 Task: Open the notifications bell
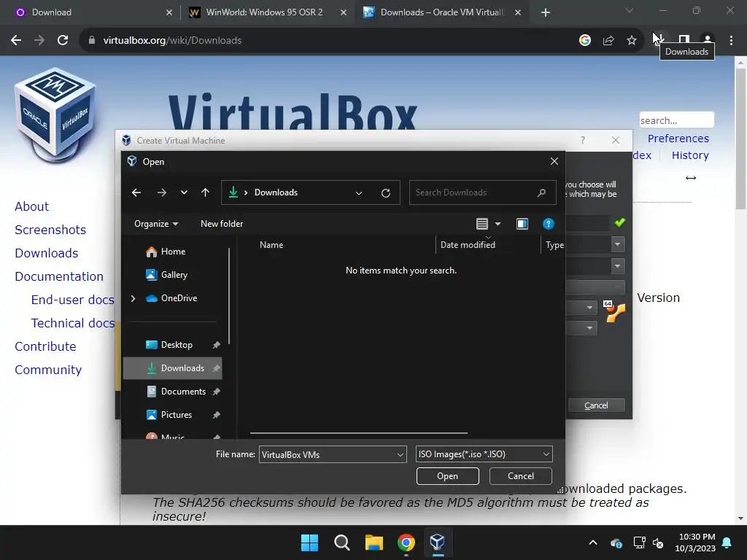coord(727,542)
